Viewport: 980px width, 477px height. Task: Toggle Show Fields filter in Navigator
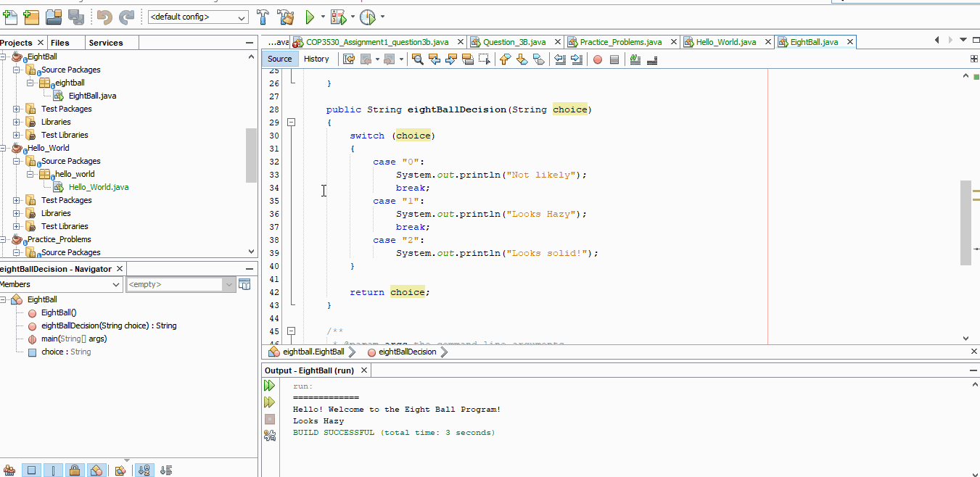pyautogui.click(x=30, y=470)
